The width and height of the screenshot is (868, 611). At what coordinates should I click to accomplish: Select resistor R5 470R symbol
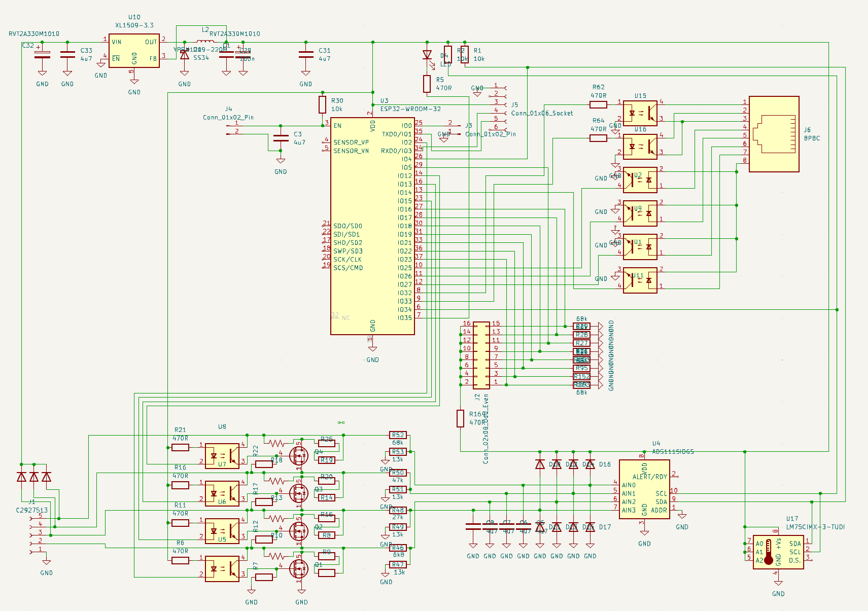click(x=427, y=84)
